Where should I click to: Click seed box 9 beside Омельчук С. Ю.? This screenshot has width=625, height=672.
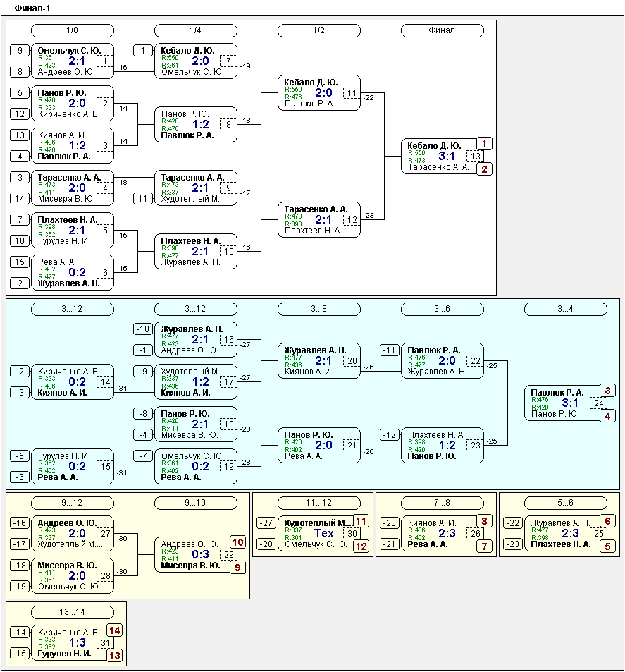[20, 51]
